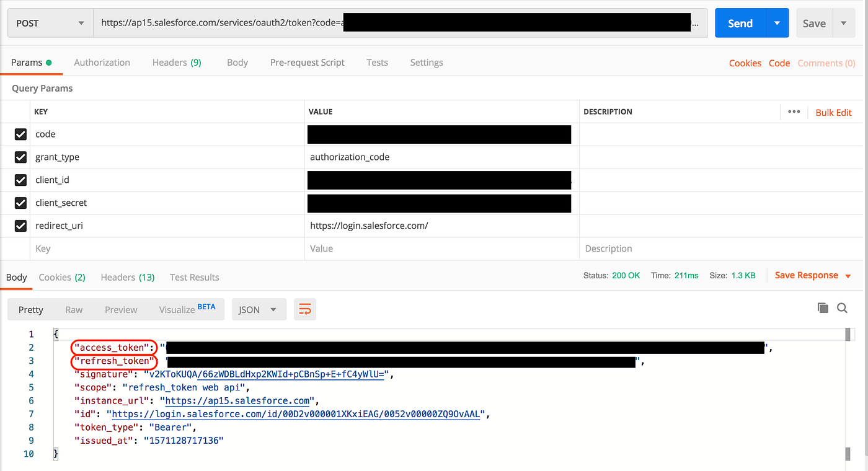This screenshot has width=868, height=471.
Task: Switch to the Raw response view
Action: (73, 309)
